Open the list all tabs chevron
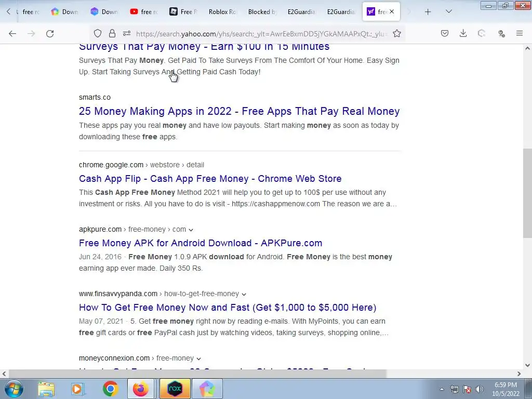 (x=448, y=12)
